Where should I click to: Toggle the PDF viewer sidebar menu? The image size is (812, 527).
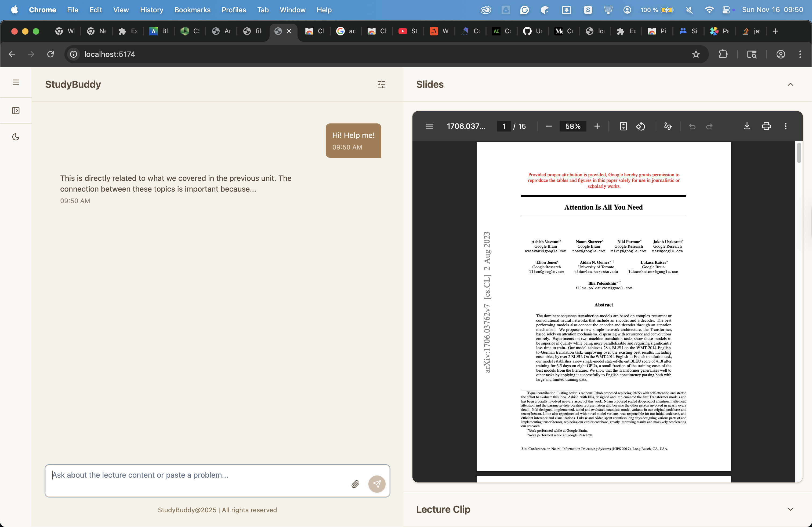coord(430,126)
